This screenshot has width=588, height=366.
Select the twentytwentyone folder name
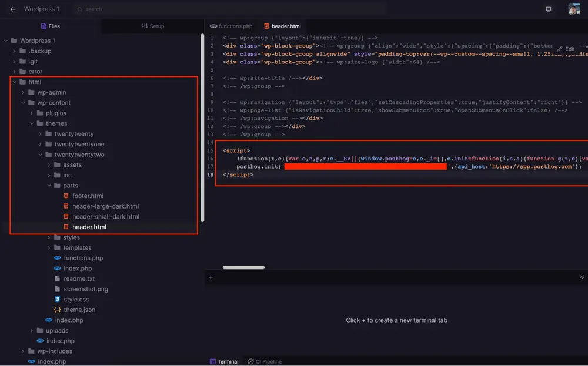pos(79,144)
